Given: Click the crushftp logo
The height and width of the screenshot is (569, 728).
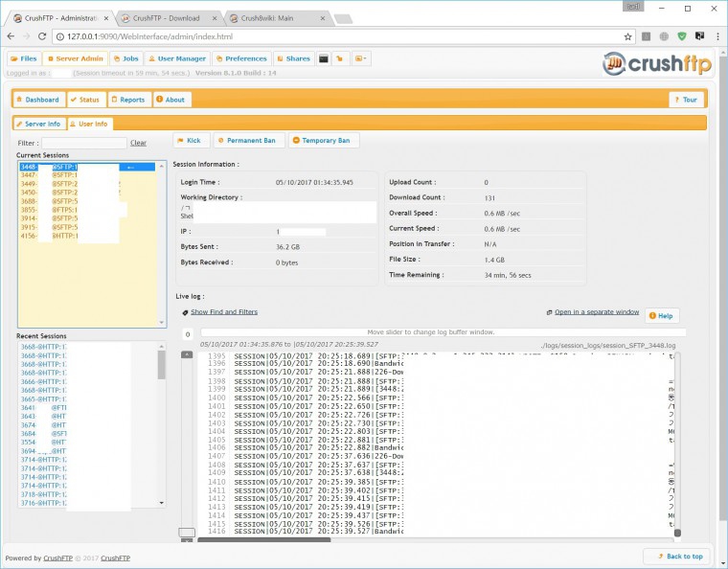Looking at the screenshot, I should pyautogui.click(x=657, y=63).
